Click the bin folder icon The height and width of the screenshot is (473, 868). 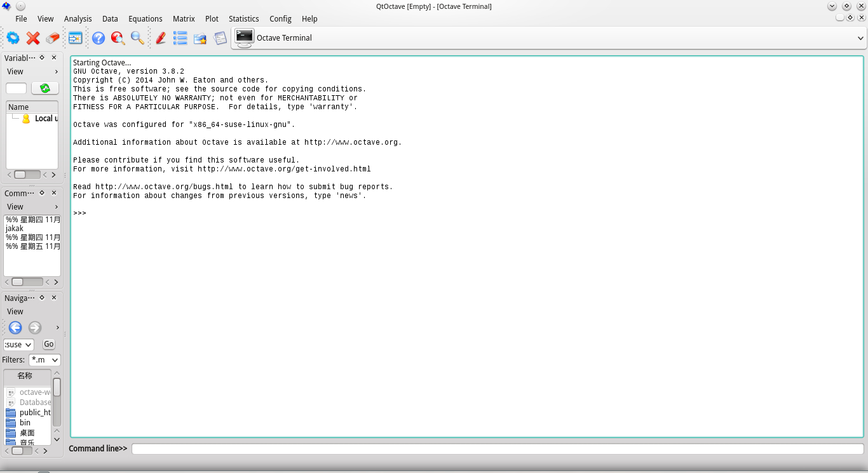(x=11, y=423)
